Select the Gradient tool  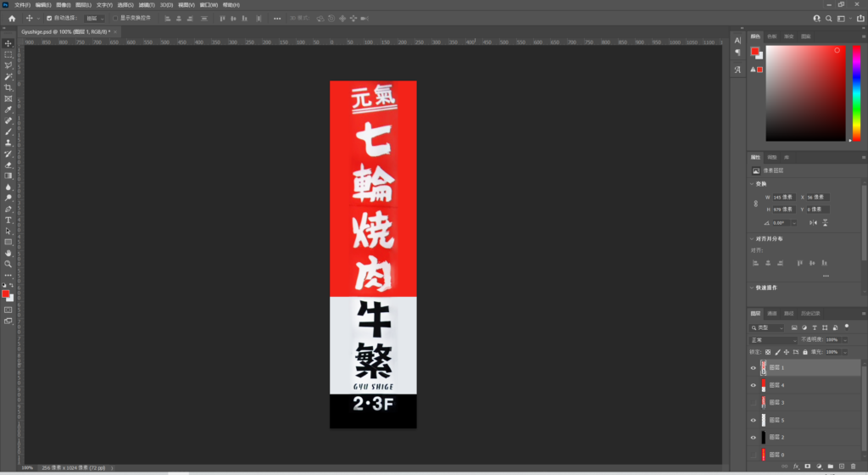click(x=8, y=176)
